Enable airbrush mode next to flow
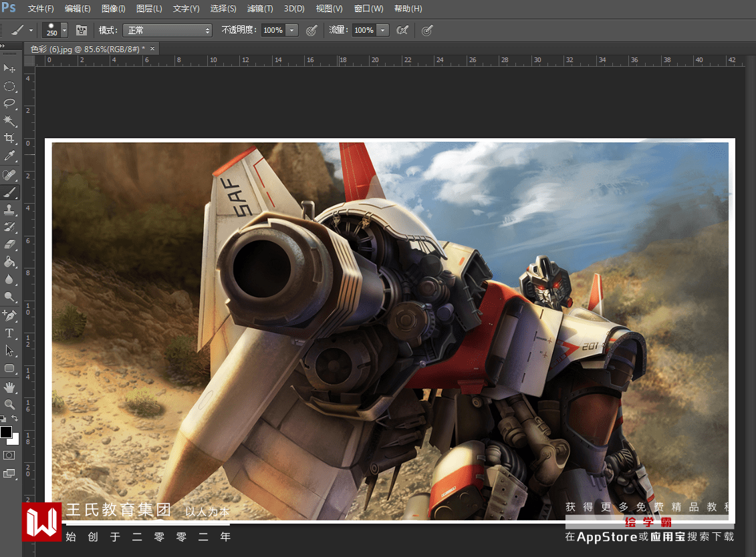 click(x=402, y=30)
